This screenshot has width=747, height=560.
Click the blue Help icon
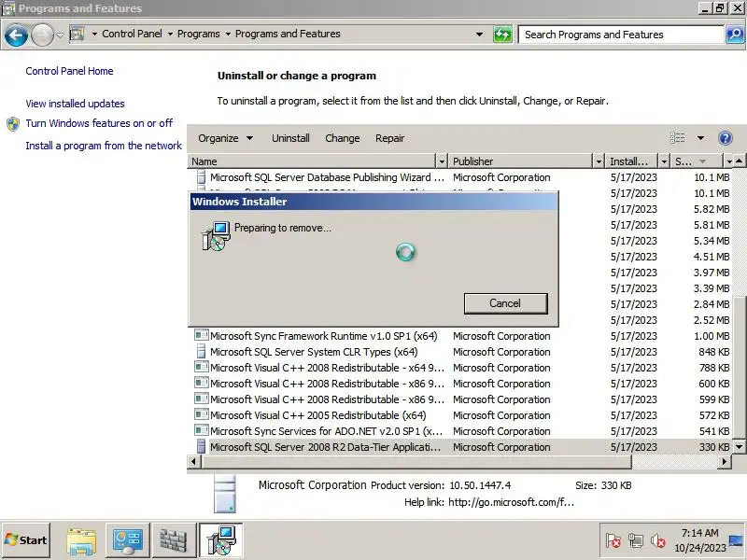click(x=726, y=138)
